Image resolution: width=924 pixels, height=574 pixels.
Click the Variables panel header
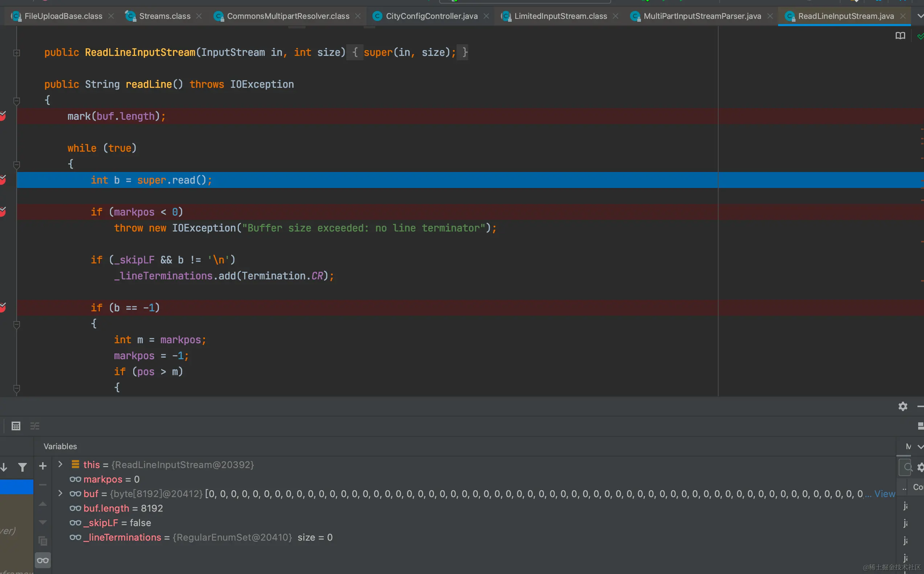pyautogui.click(x=60, y=446)
